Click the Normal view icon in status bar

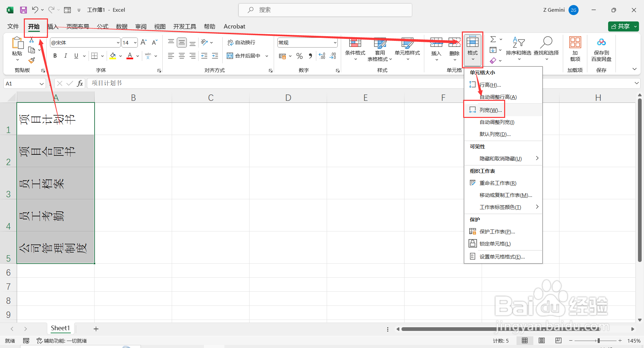click(525, 341)
